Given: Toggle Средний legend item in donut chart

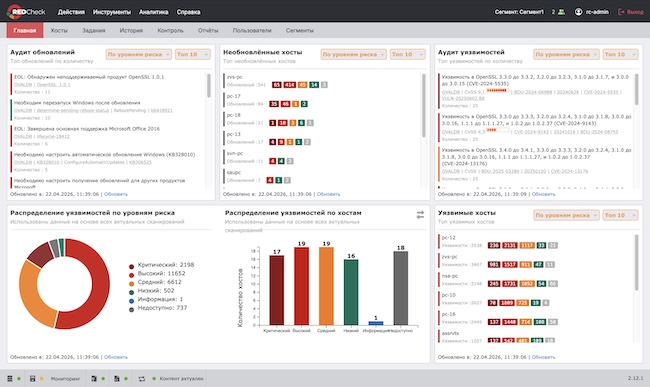Looking at the screenshot, I should [x=155, y=282].
